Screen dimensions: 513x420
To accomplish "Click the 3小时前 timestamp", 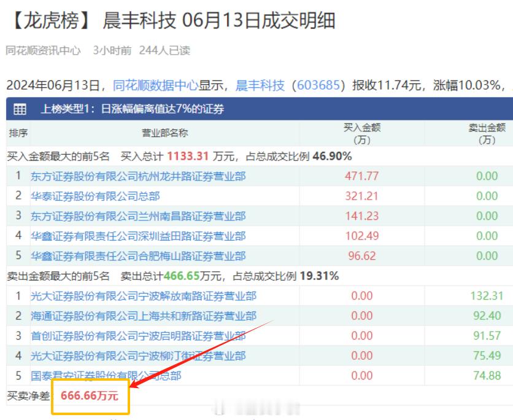I will [112, 50].
